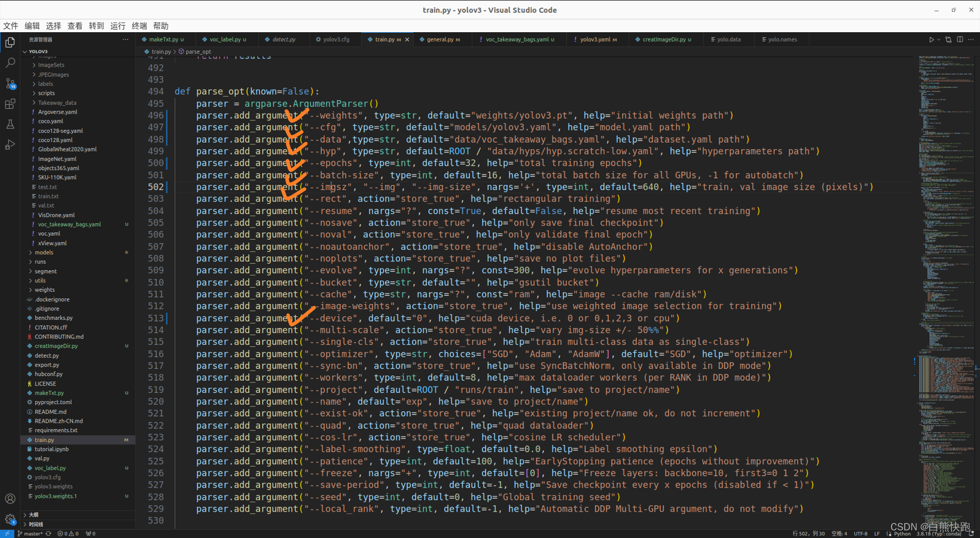The width and height of the screenshot is (980, 538).
Task: Expand the 大纲 (Outline) section
Action: pyautogui.click(x=78, y=515)
